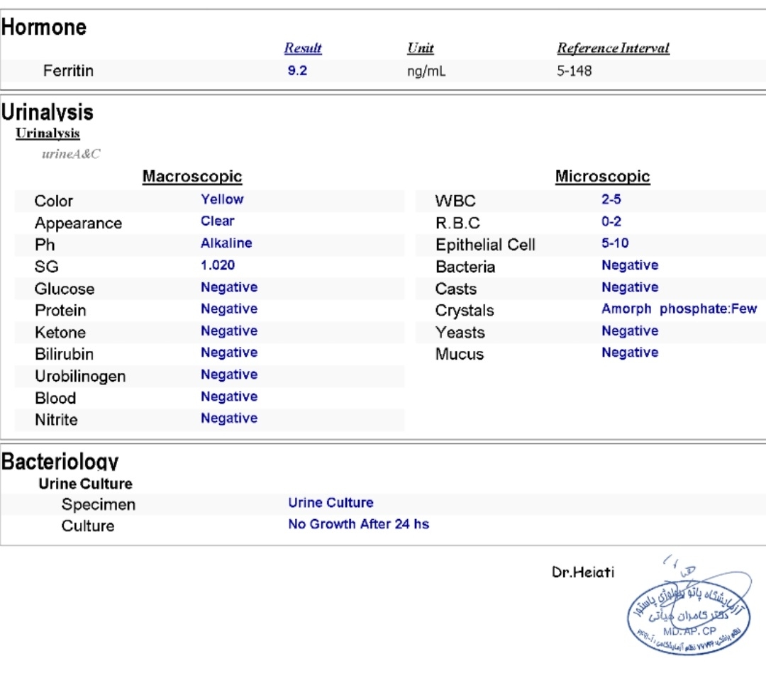The image size is (766, 700).
Task: Click the ng/mL unit text
Action: [426, 72]
